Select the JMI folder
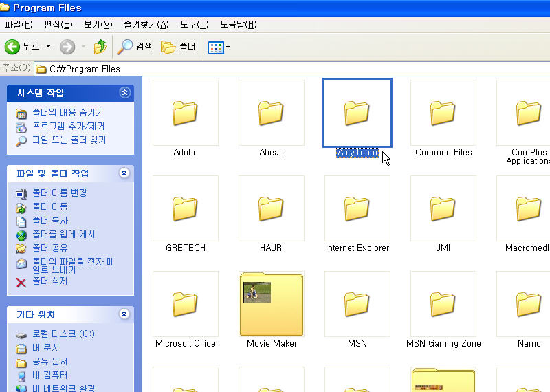 pos(443,208)
